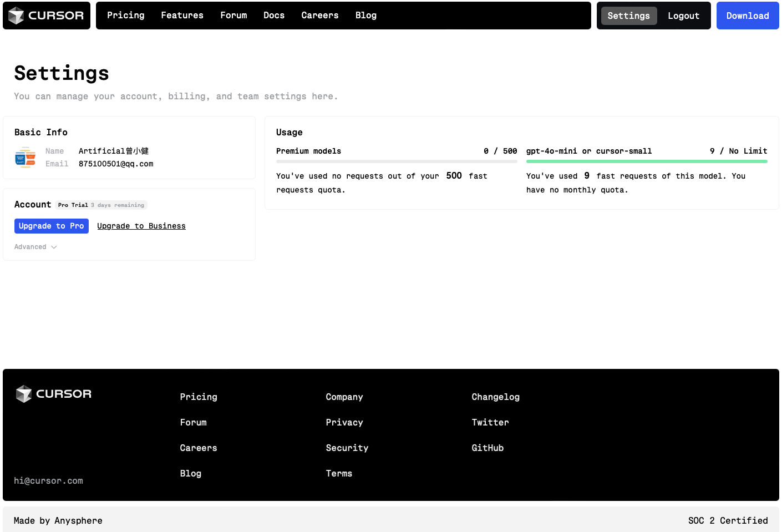Click the green gpt-4o-mini usage bar

click(647, 161)
